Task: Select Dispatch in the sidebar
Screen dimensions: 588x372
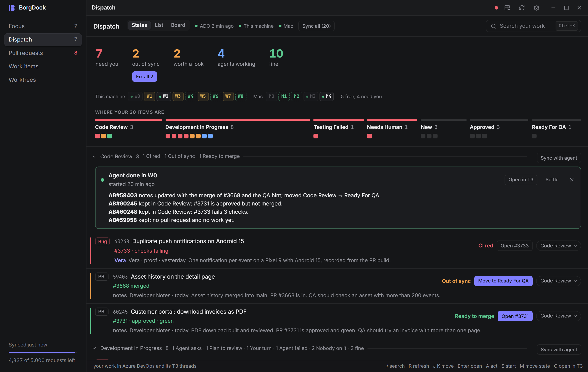Action: pyautogui.click(x=43, y=40)
